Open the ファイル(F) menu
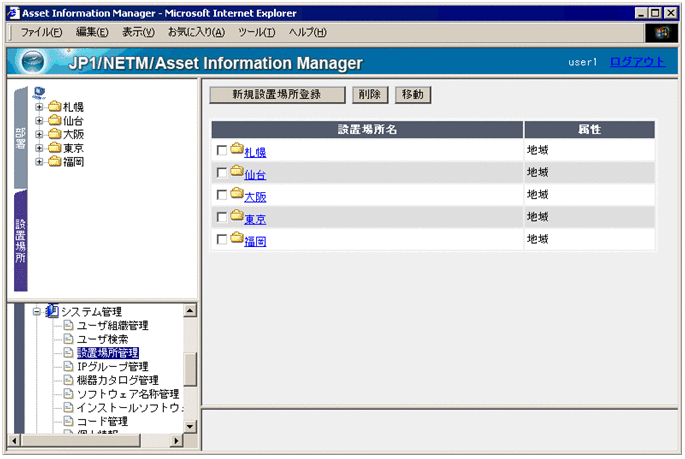The image size is (685, 459). click(41, 32)
